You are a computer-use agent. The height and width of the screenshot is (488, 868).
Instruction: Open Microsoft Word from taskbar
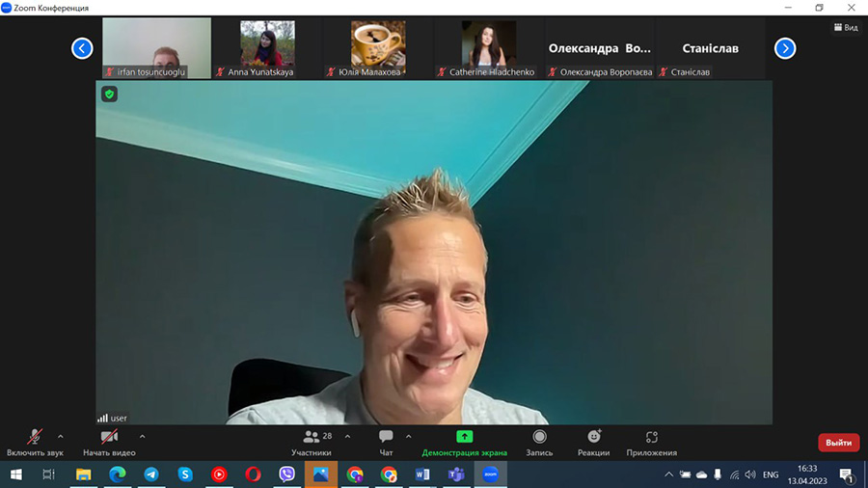tap(422, 474)
